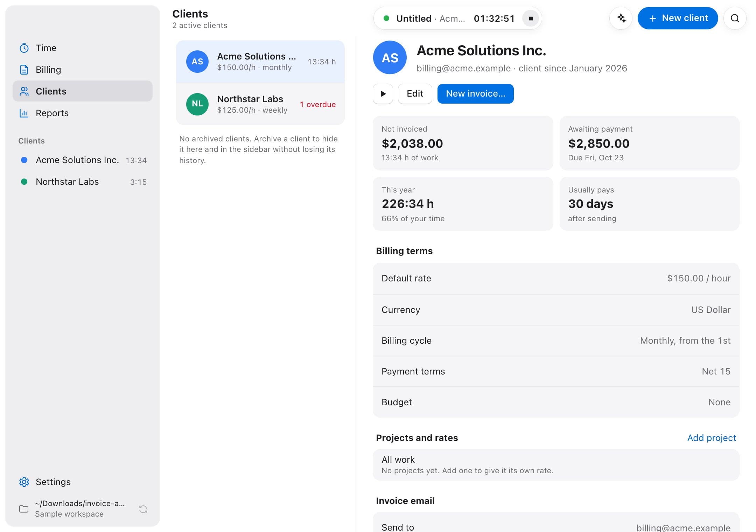
Task: Click the Payment terms Net 15 row
Action: [556, 371]
